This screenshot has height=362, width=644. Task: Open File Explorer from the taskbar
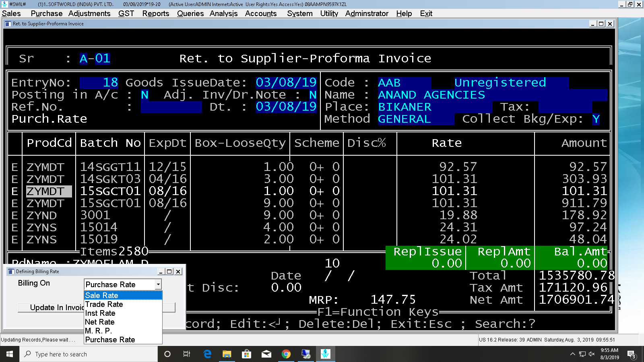tap(227, 354)
